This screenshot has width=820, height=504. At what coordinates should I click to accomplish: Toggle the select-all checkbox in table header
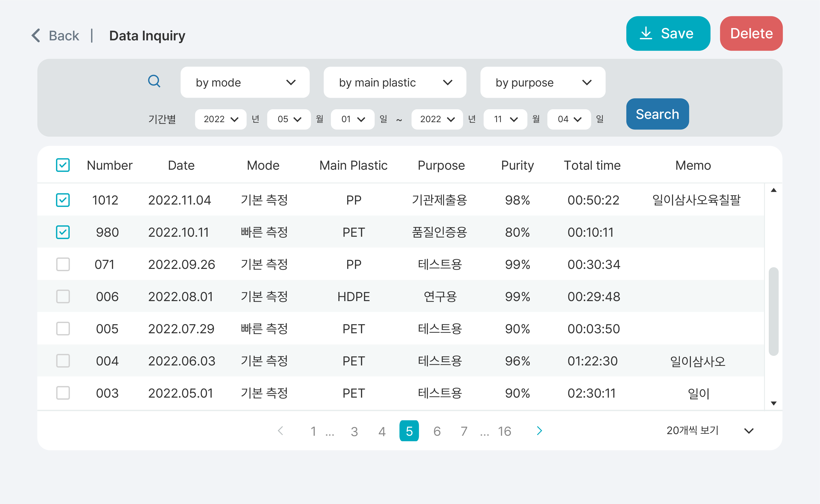(63, 165)
